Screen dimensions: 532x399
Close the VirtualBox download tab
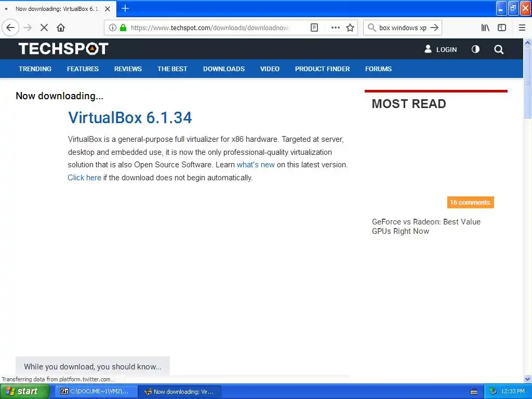(108, 9)
